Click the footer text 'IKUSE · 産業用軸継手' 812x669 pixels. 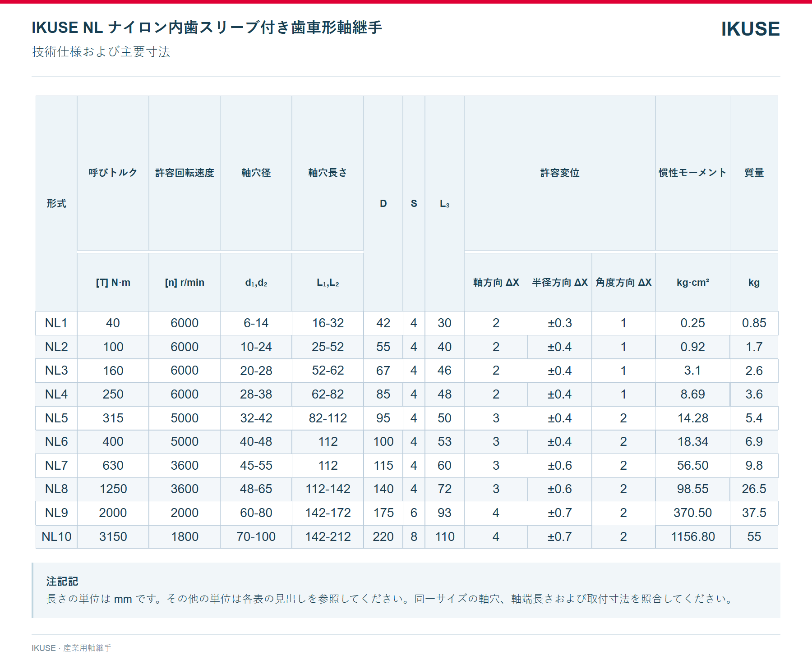[x=72, y=648]
